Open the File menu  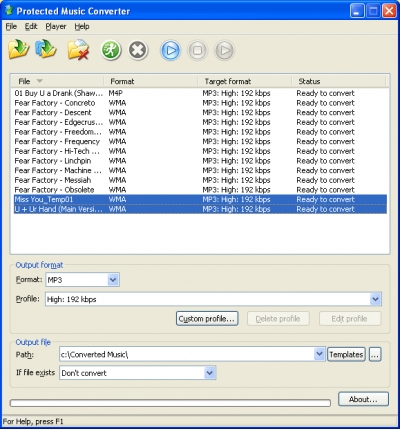point(11,26)
